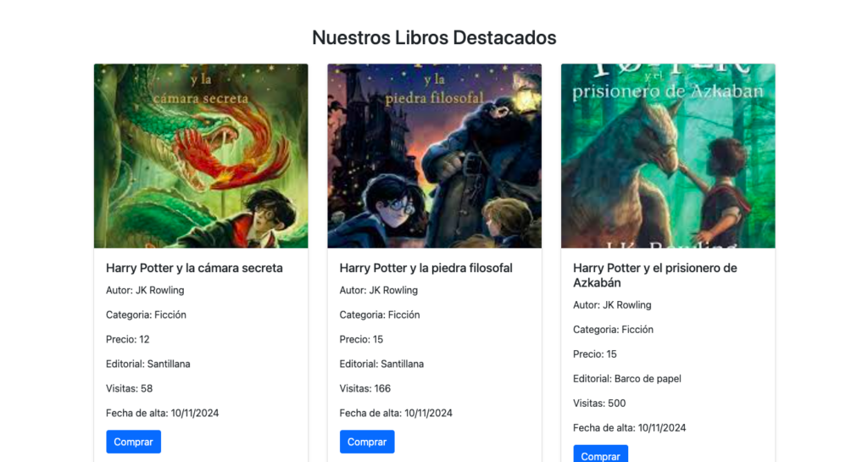Screen dimensions: 868x462
Task: Click Precio: 15 on piedra filosofal card
Action: pos(361,339)
